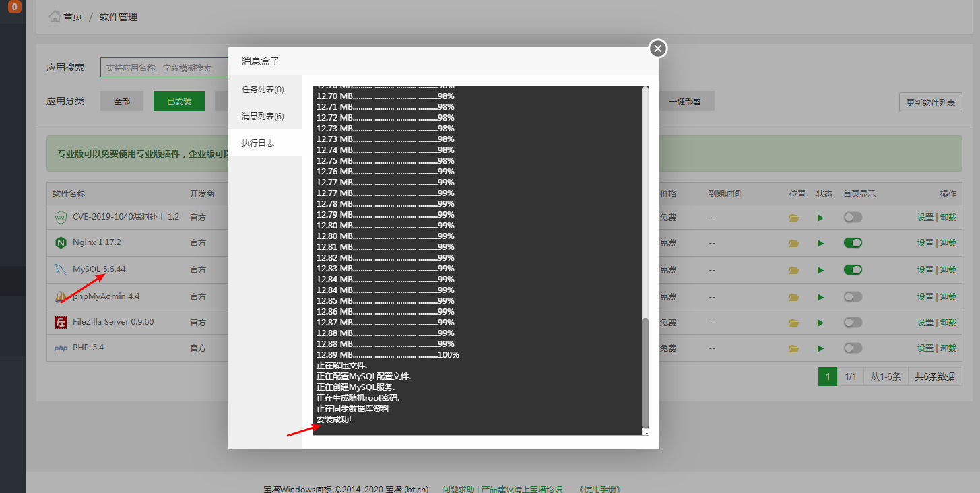The image size is (980, 493).
Task: Click the log panel scrollbar thumb
Action: point(645,372)
